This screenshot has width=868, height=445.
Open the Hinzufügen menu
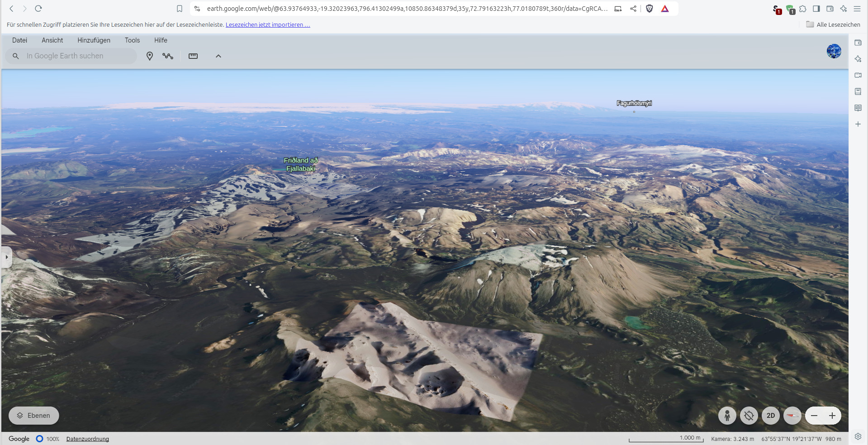point(94,40)
